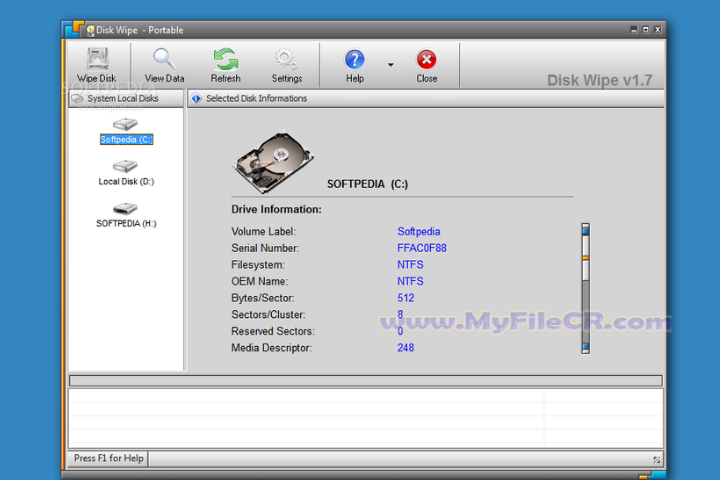
Task: Click the Wipe Disk toolbar icon
Action: pyautogui.click(x=97, y=59)
